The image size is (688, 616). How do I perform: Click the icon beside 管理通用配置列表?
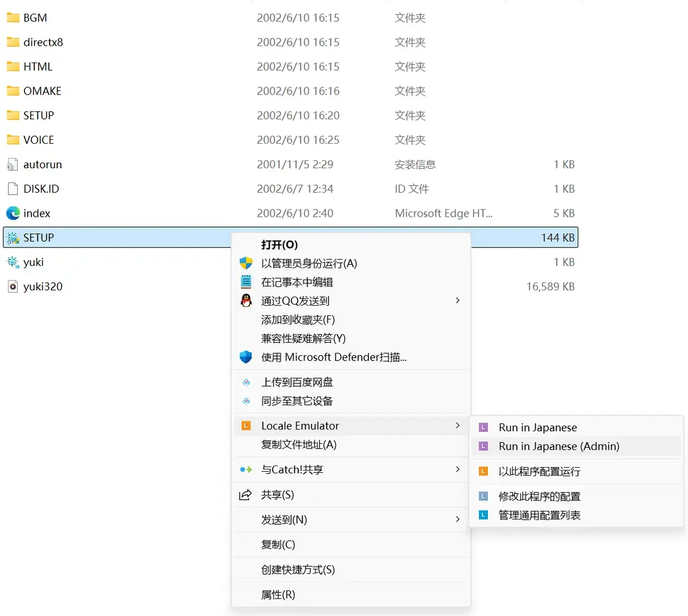point(483,515)
